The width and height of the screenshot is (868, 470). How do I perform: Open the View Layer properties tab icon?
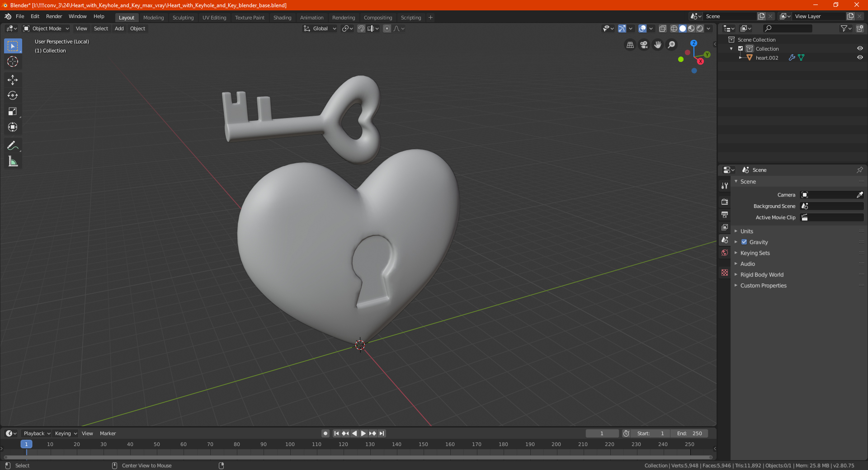pos(725,227)
